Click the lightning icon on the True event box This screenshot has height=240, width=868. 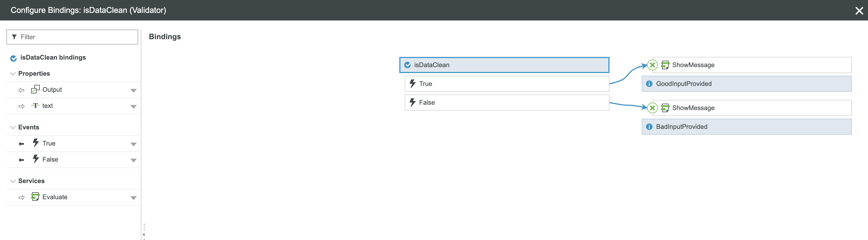tap(413, 83)
